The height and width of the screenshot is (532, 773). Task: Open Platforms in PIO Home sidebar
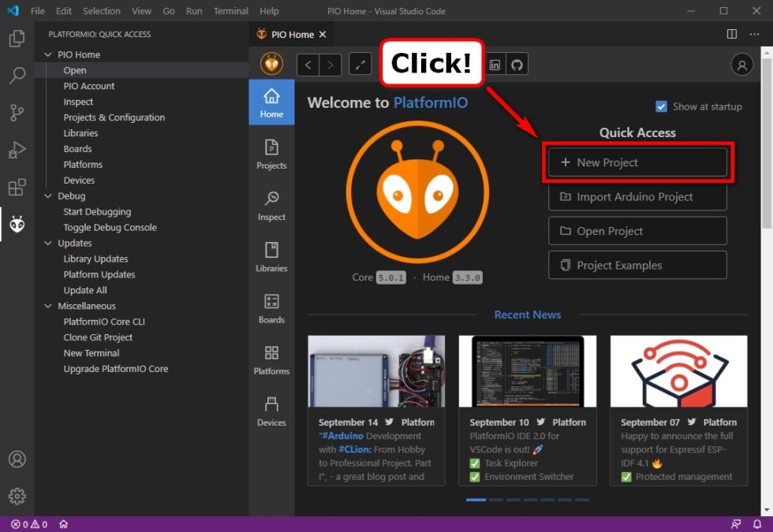pos(271,359)
